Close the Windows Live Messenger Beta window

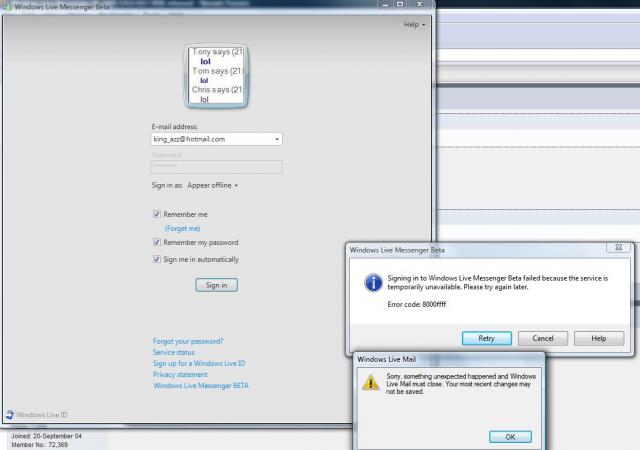coord(419,4)
